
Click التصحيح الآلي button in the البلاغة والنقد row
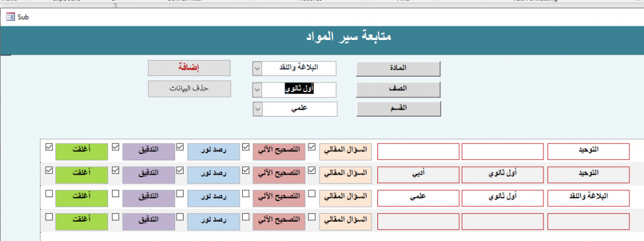click(279, 198)
